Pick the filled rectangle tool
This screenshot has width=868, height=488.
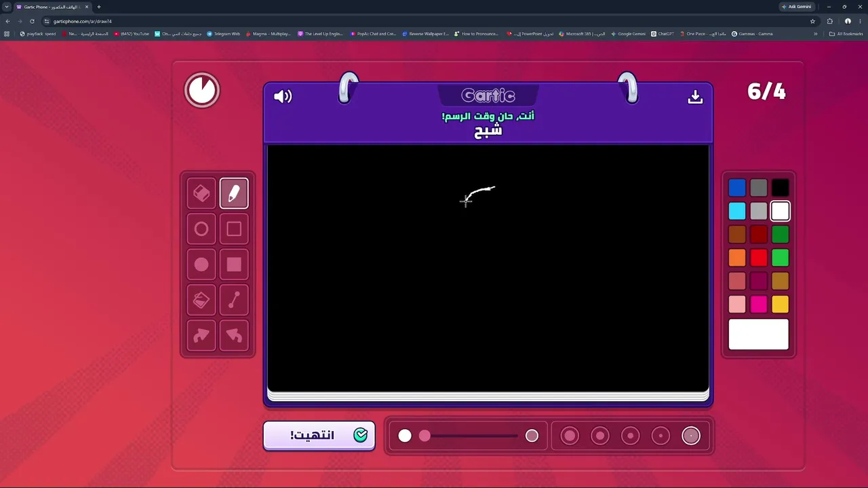[234, 265]
